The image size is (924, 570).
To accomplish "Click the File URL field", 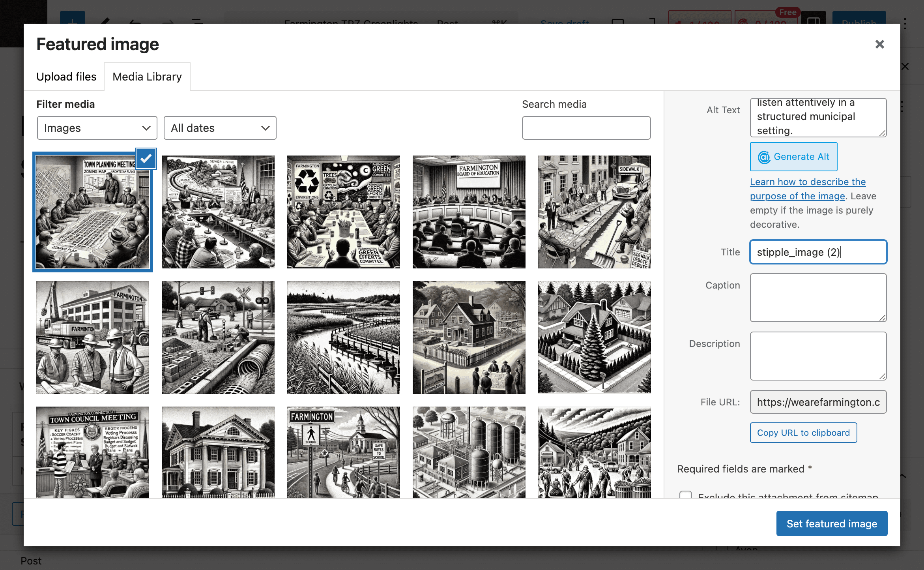I will pyautogui.click(x=818, y=402).
